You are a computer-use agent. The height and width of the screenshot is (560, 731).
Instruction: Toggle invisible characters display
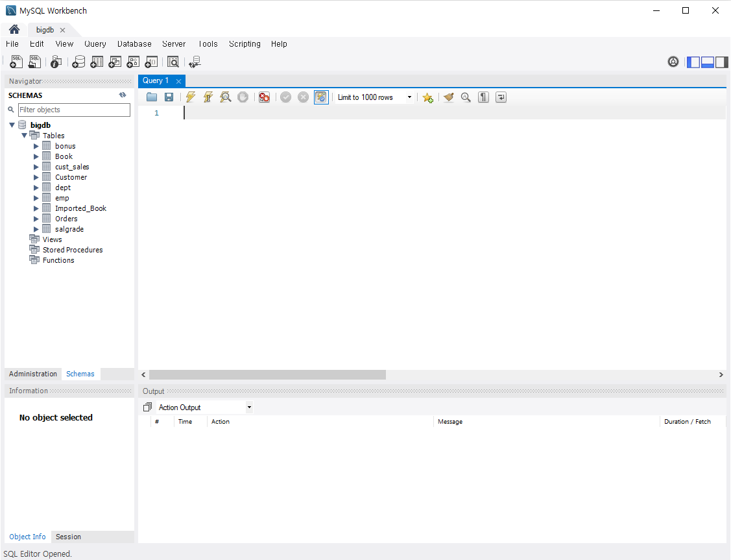pos(483,97)
